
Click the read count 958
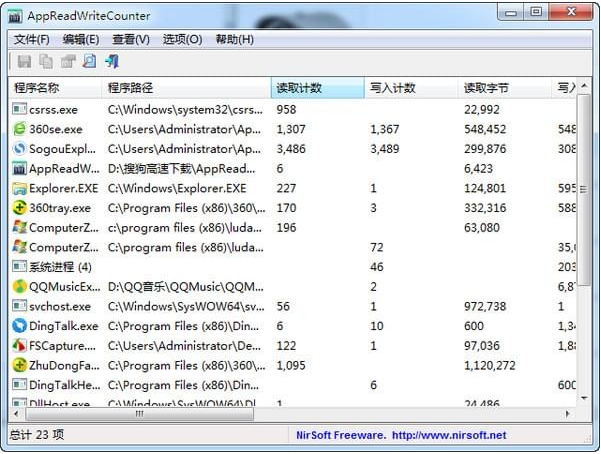(x=286, y=109)
